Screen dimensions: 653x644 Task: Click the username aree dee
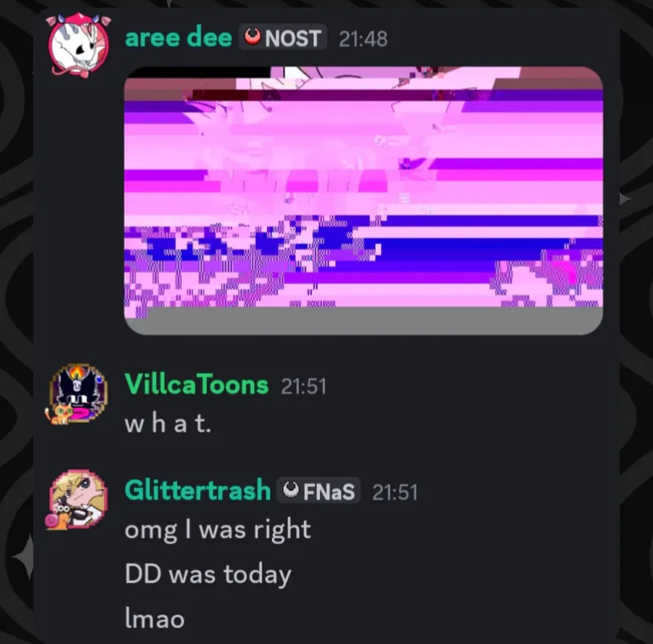click(178, 38)
